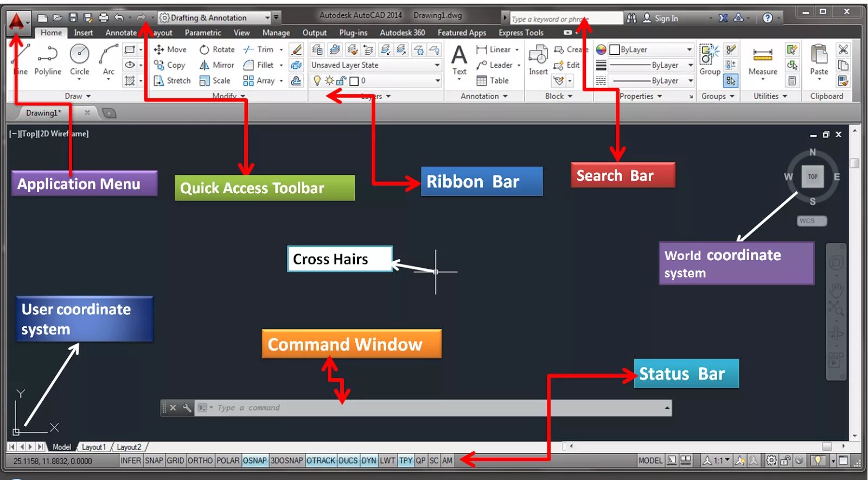Open the Manage ribbon tab

click(x=276, y=33)
